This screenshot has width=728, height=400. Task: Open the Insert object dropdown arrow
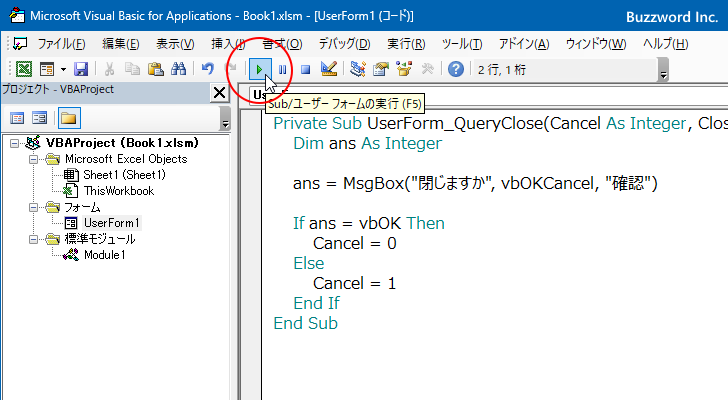coord(63,70)
